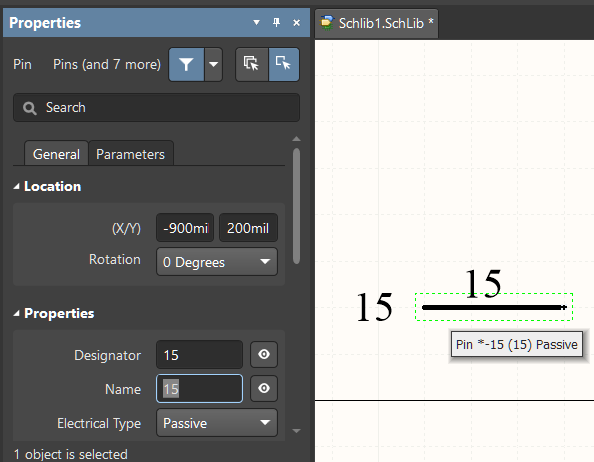Close the Properties panel
This screenshot has width=594, height=462.
tap(297, 23)
